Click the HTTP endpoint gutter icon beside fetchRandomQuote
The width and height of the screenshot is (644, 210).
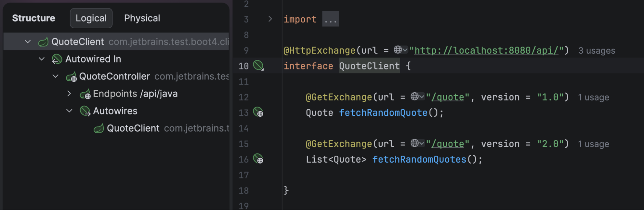[258, 112]
